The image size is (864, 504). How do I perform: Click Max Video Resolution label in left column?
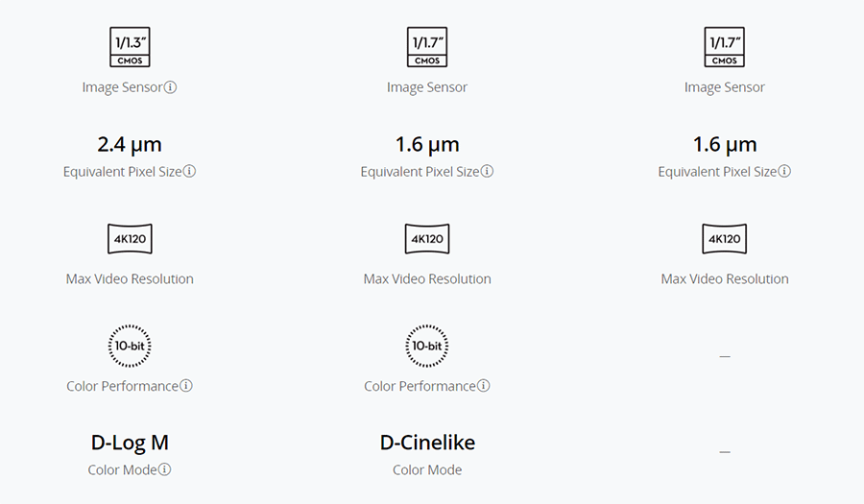[130, 279]
